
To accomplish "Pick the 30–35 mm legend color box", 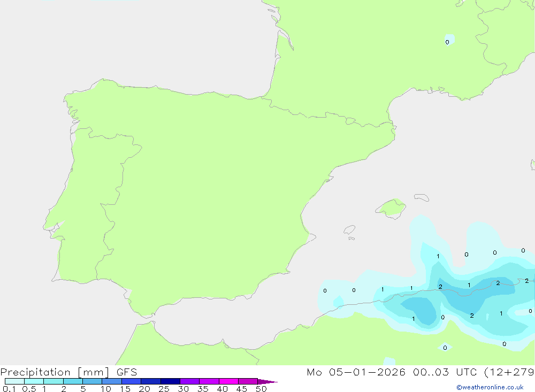I will pyautogui.click(x=189, y=381).
